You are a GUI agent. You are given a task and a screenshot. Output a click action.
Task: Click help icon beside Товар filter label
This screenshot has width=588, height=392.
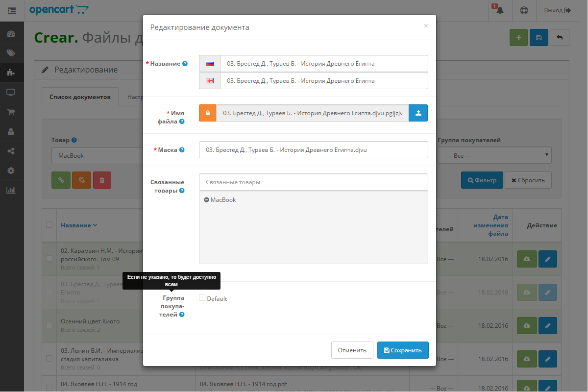[x=74, y=140]
